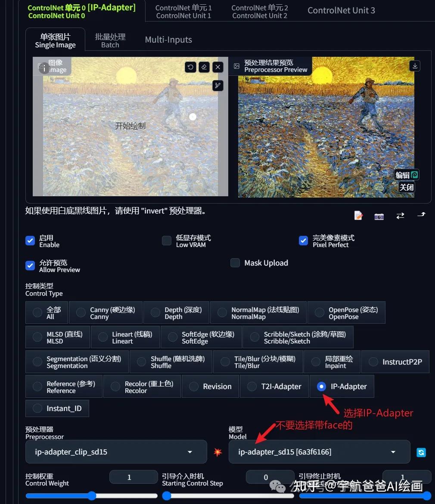
Task: Click the image info icon
Action: pos(44,68)
